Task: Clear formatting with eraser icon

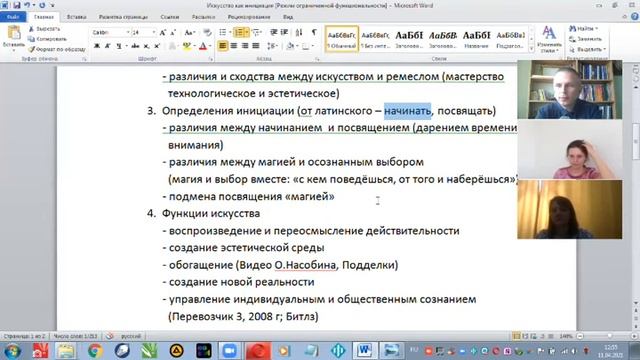Action: point(207,32)
